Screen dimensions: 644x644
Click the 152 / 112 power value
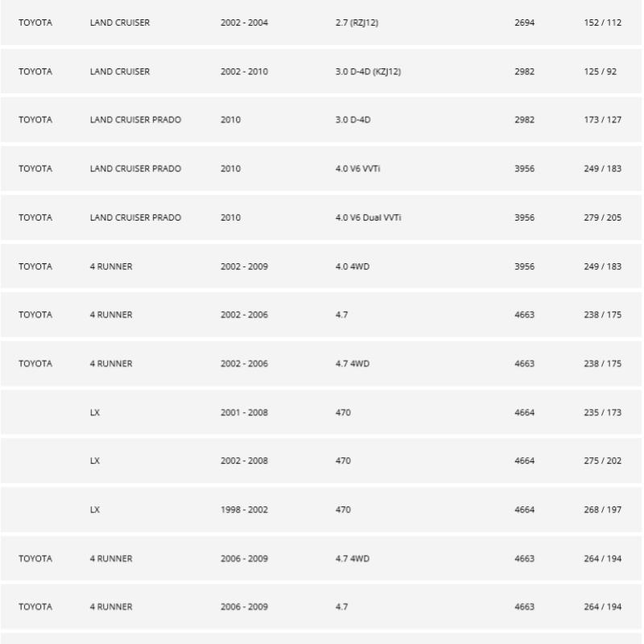tap(602, 23)
